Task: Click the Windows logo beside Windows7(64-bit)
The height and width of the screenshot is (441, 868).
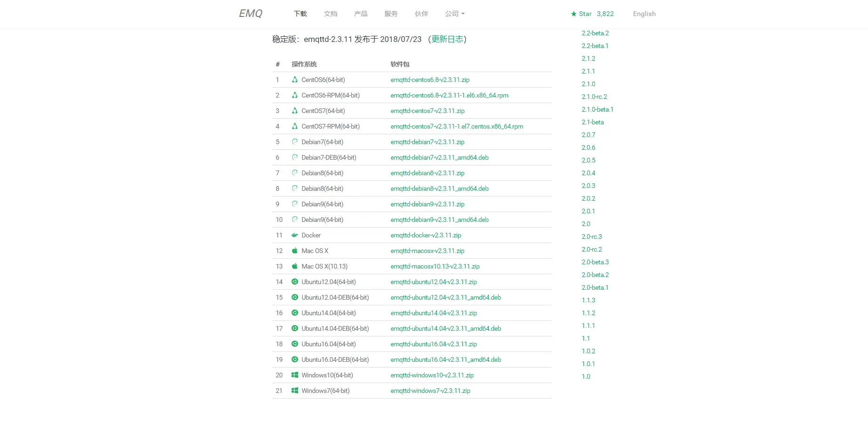Action: point(294,391)
